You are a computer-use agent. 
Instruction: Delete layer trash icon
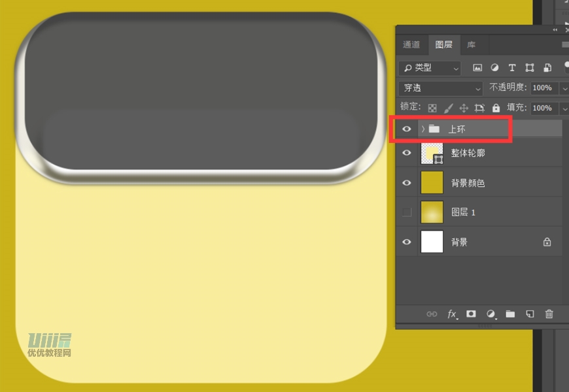[549, 314]
